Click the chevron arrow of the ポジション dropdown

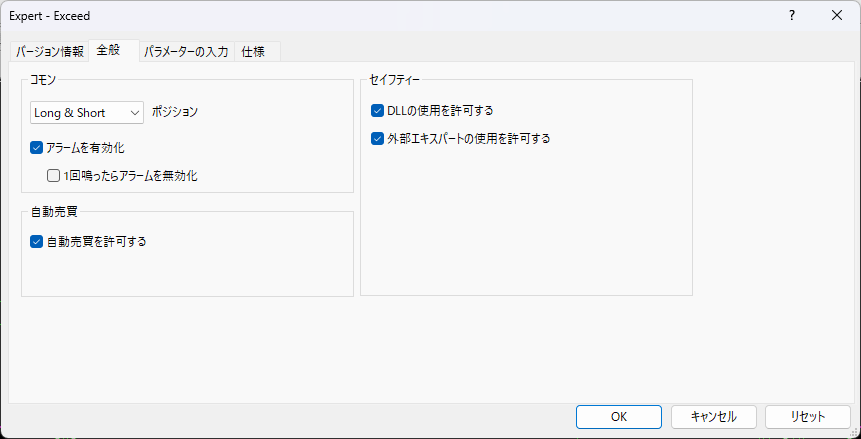pos(135,113)
